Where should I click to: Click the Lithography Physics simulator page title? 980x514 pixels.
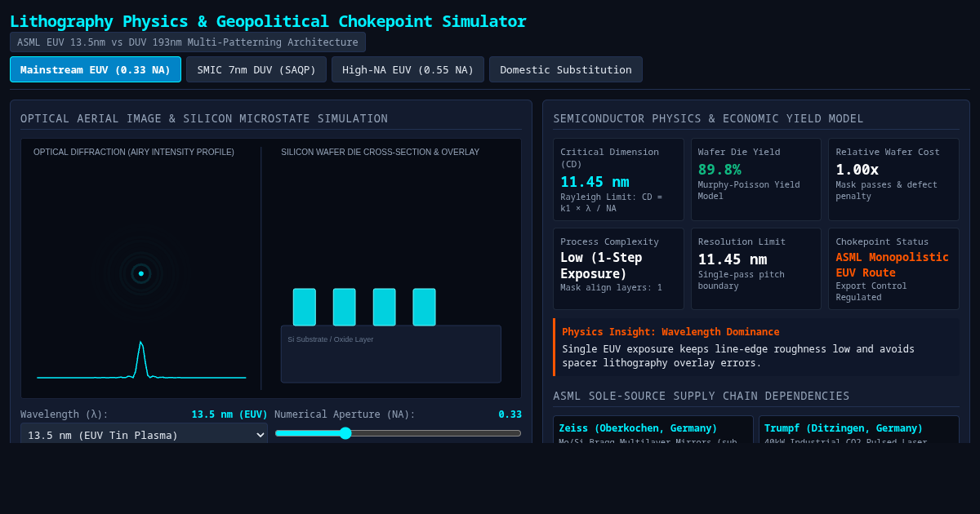268,21
